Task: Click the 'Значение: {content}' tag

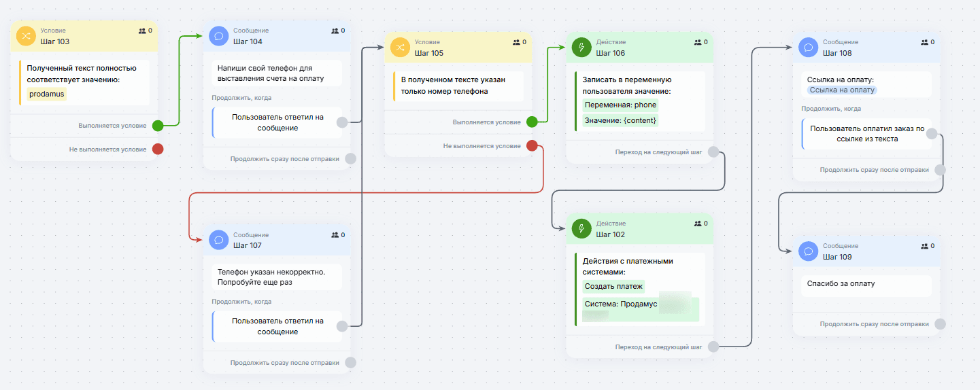Action: [x=620, y=121]
